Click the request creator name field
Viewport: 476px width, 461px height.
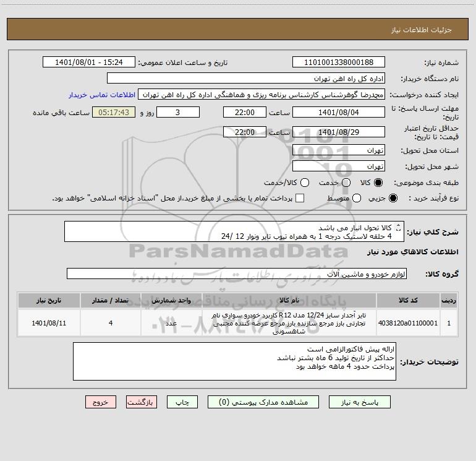point(261,94)
